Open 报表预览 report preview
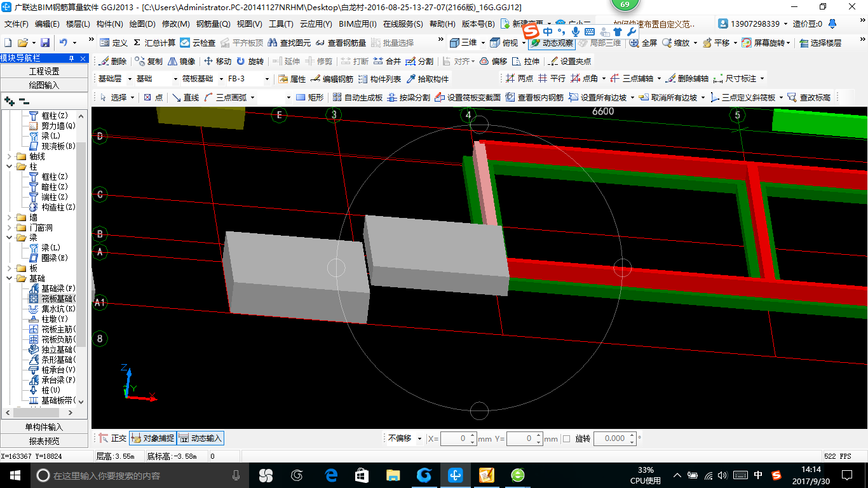This screenshot has height=488, width=868. (x=44, y=440)
